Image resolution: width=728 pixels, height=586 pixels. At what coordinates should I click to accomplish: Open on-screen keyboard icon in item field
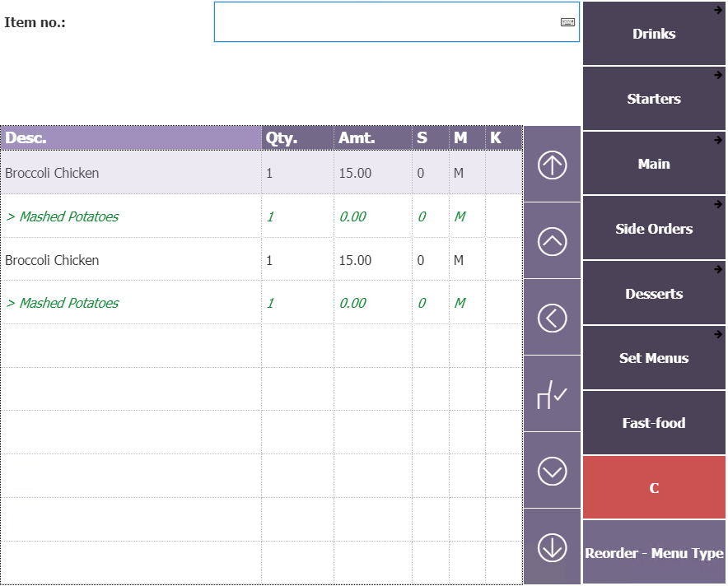click(x=567, y=22)
